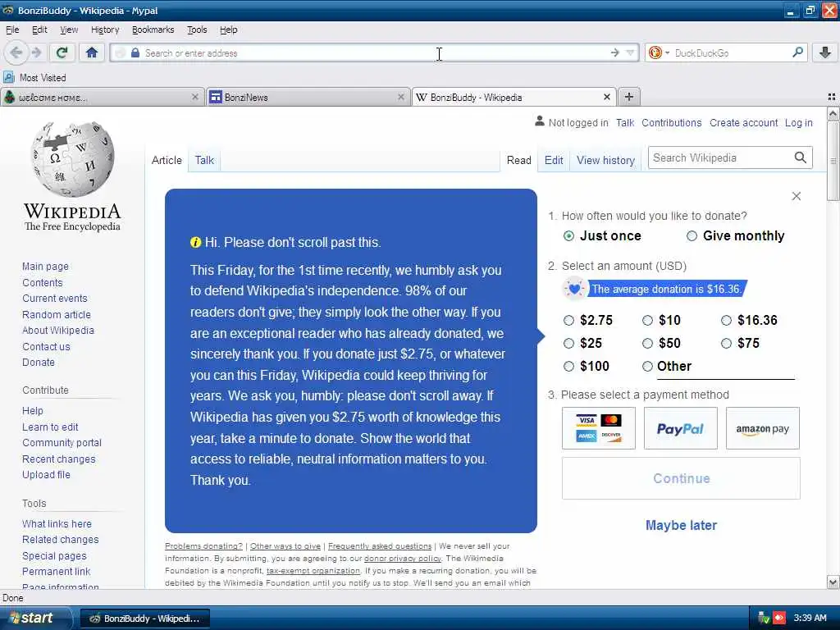The height and width of the screenshot is (630, 840).
Task: Select the $16.36 donation amount
Action: coord(726,321)
